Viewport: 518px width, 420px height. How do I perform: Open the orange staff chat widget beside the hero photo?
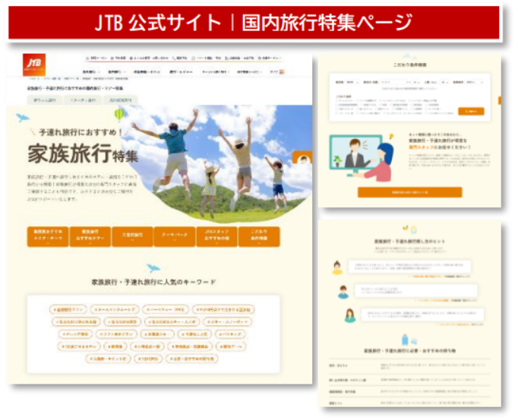[302, 157]
